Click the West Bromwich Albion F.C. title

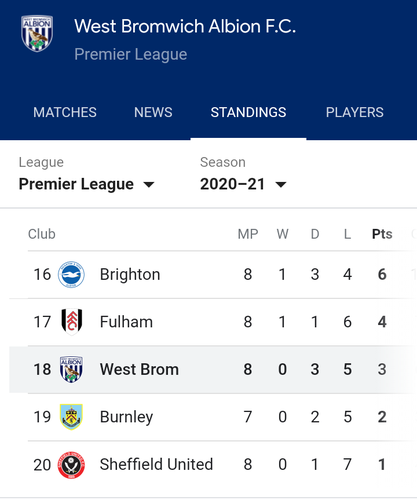[x=185, y=26]
